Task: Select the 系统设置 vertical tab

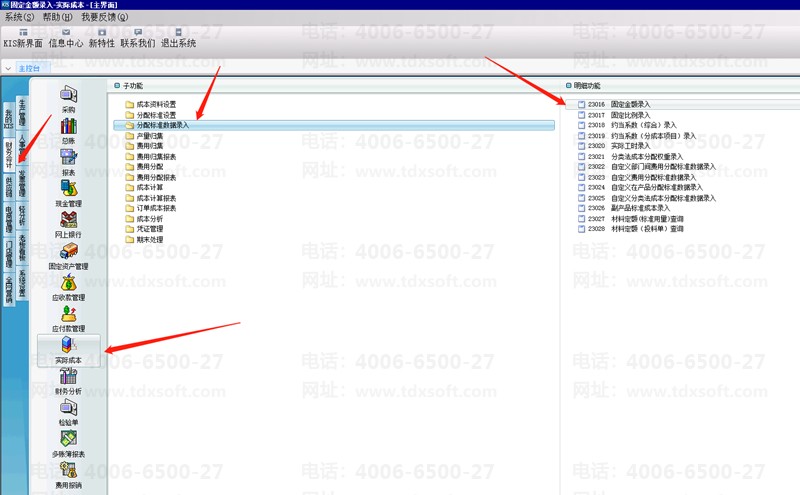Action: [x=22, y=283]
